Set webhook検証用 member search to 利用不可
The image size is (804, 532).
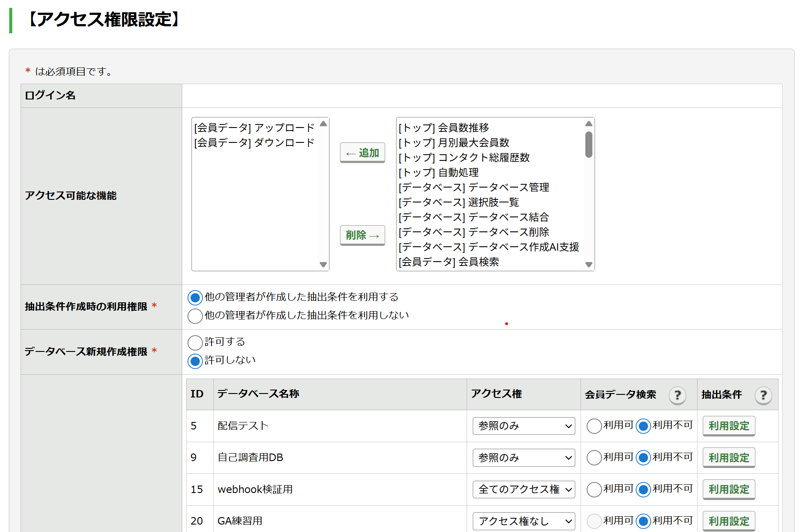(x=643, y=489)
